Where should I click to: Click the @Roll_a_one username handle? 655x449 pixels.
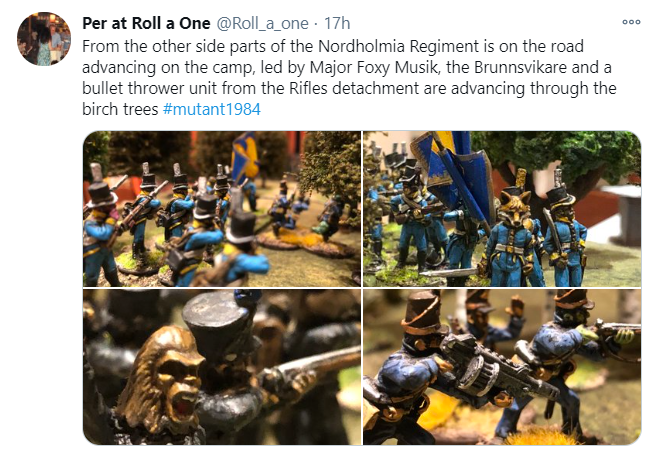pos(262,23)
